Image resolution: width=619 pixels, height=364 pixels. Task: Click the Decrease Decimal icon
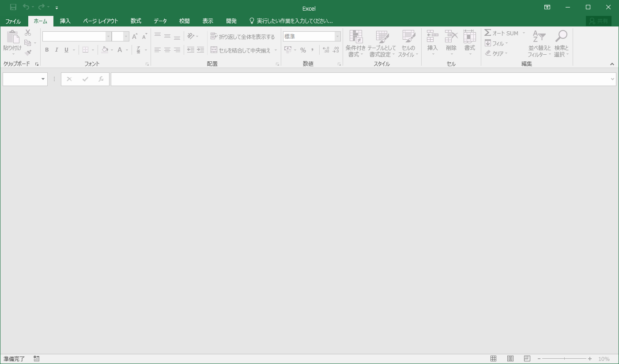click(336, 50)
